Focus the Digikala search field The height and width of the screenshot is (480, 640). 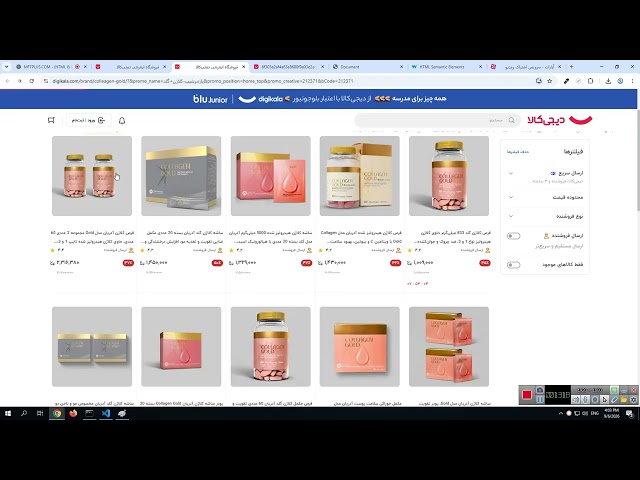coord(437,120)
